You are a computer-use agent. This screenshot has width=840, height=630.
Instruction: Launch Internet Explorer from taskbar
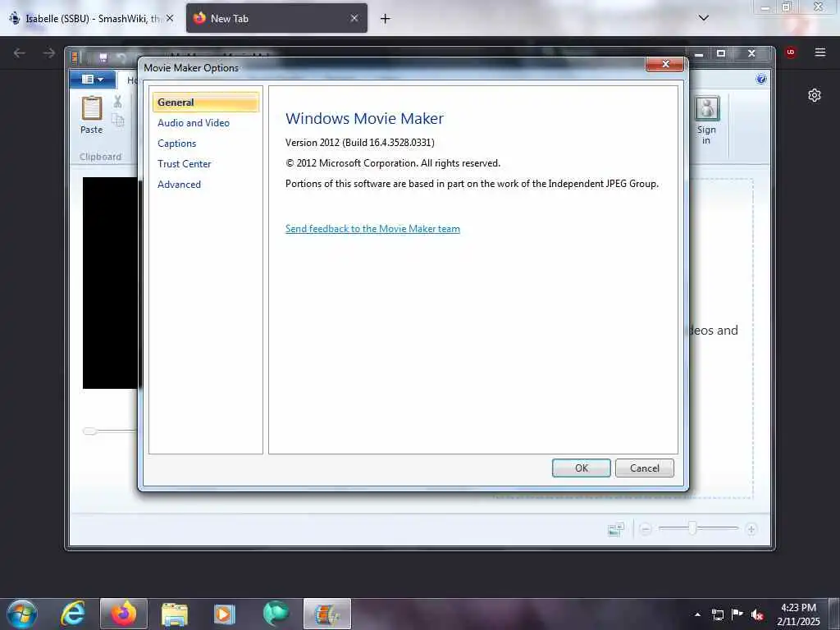click(73, 614)
